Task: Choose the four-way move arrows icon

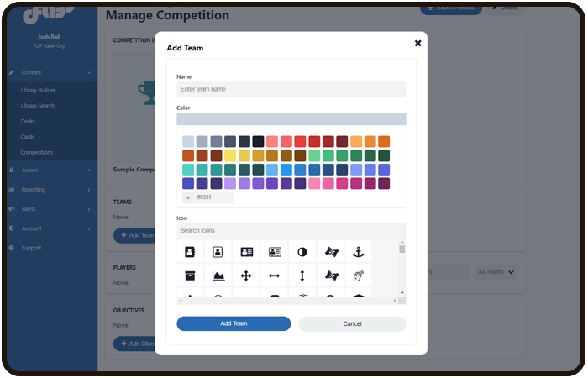Action: tap(246, 276)
